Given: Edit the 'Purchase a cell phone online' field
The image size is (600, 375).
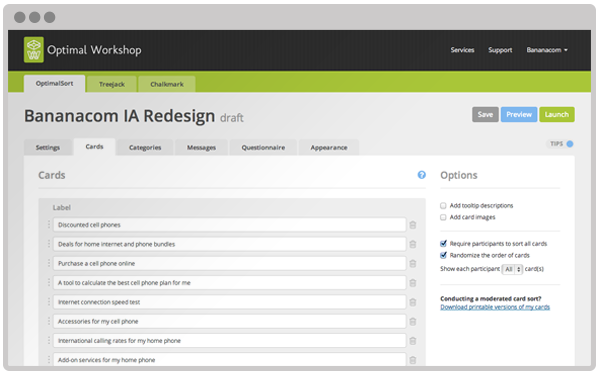Looking at the screenshot, I should click(230, 263).
